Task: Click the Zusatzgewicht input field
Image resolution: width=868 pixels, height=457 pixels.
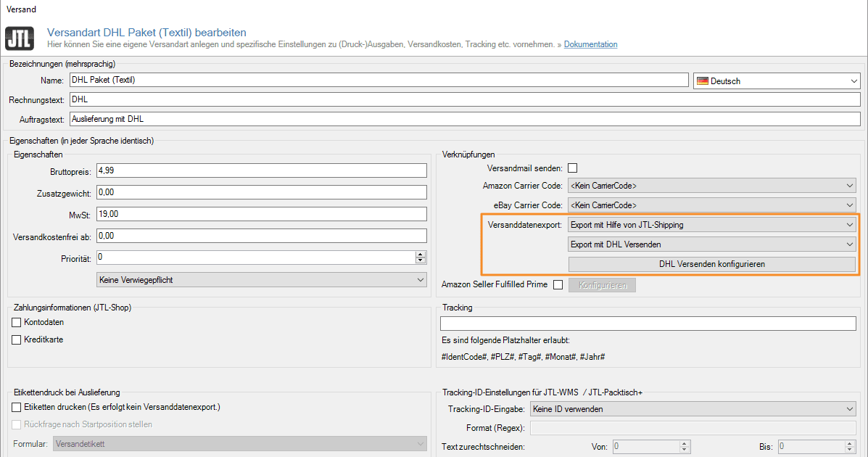Action: (261, 192)
